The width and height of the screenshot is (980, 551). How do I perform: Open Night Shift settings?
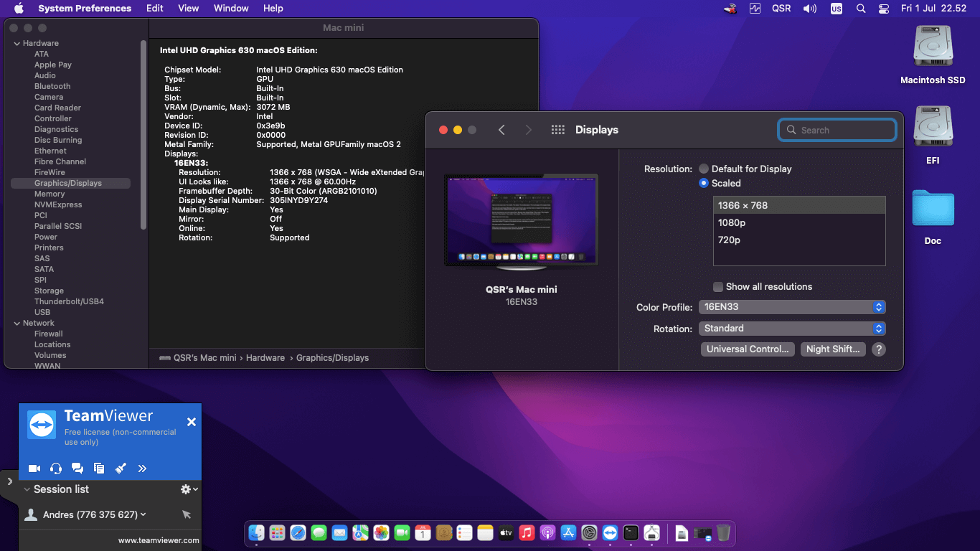pyautogui.click(x=833, y=349)
